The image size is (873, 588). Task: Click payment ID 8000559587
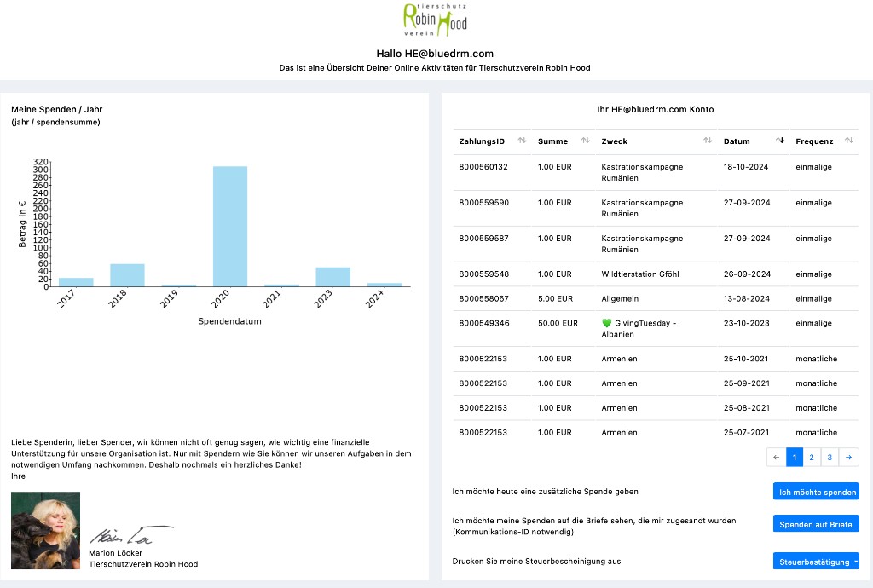pyautogui.click(x=484, y=238)
